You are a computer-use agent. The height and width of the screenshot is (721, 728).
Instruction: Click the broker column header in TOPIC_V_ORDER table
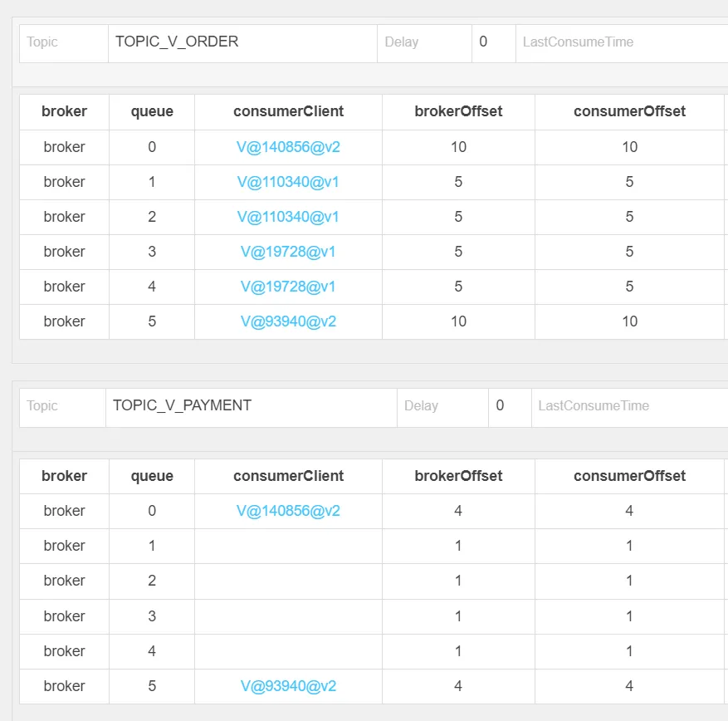[x=64, y=111]
